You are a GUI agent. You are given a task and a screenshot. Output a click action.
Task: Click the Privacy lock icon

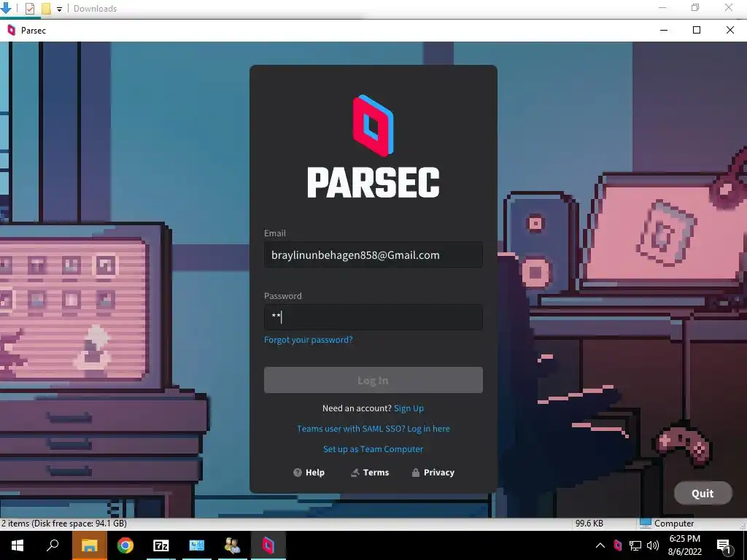coord(415,472)
